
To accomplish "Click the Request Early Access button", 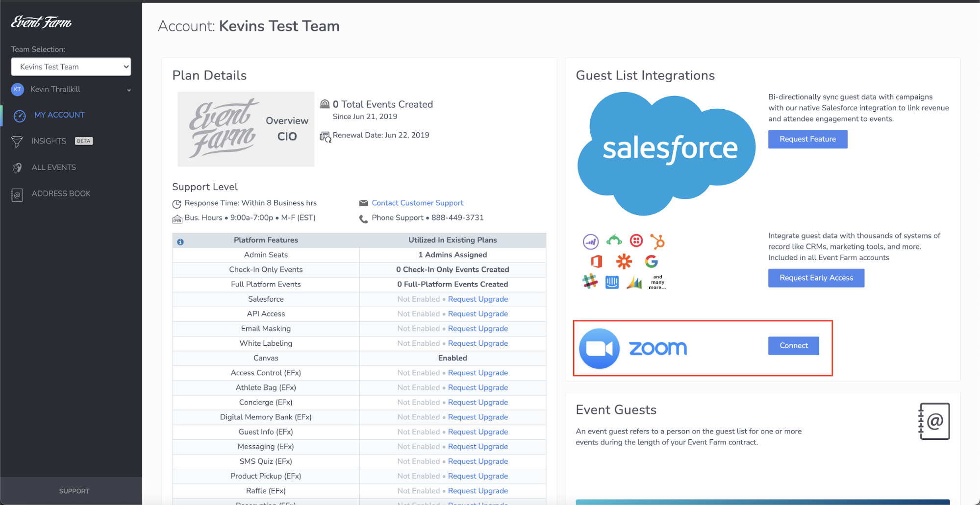I will click(816, 278).
